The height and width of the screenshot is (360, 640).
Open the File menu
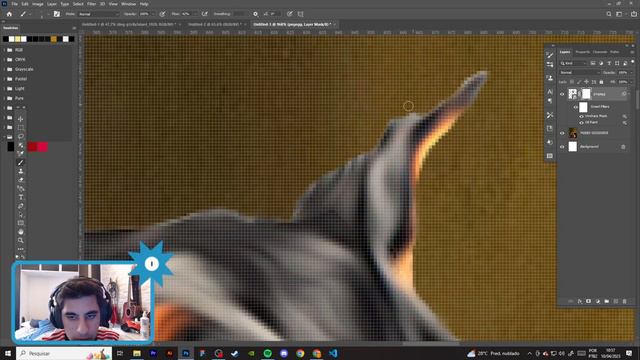[14, 4]
